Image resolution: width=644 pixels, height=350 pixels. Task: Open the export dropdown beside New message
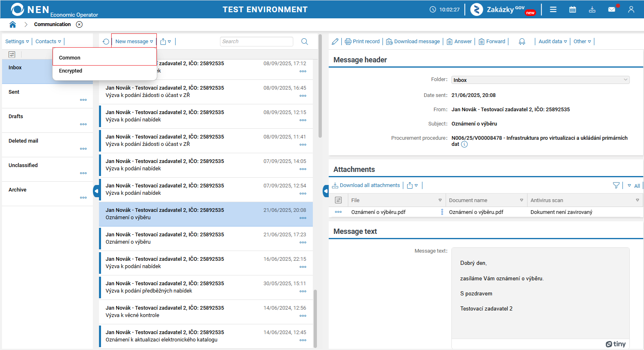coord(165,42)
